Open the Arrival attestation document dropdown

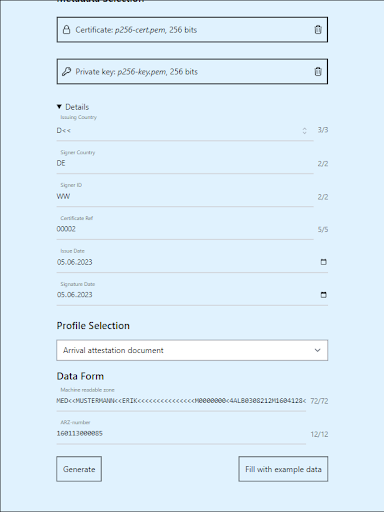click(192, 350)
